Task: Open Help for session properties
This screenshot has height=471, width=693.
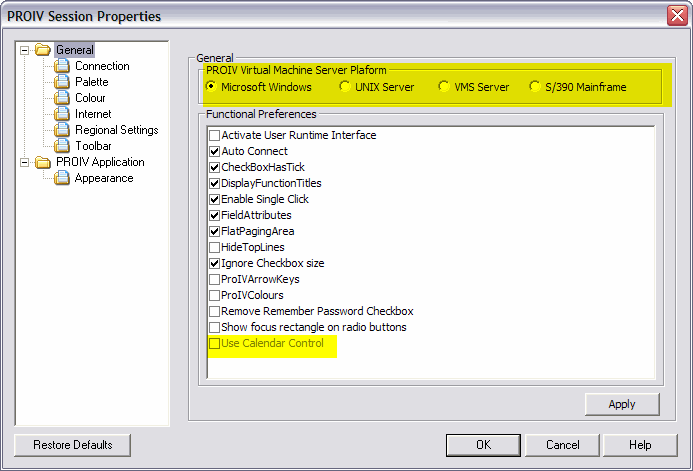Action: click(x=640, y=445)
